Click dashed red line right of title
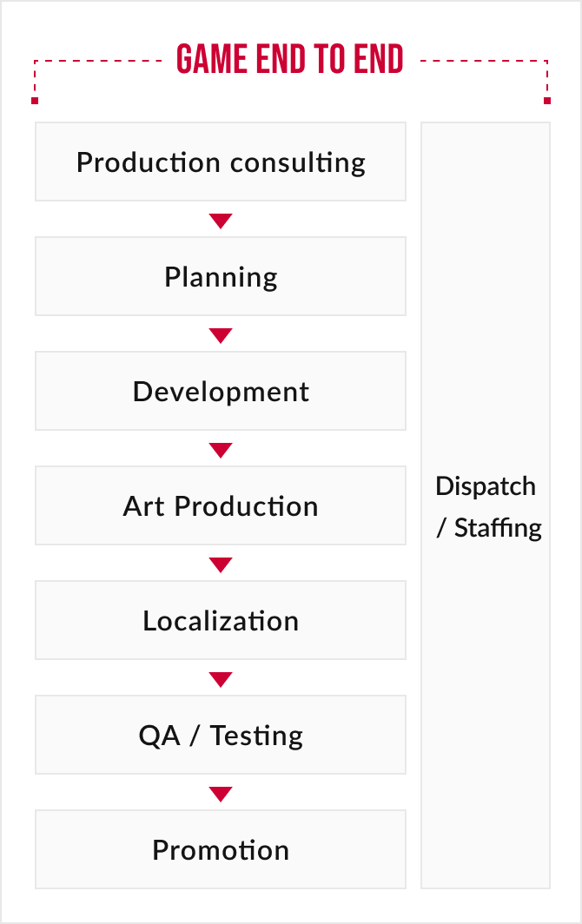582x924 pixels. (x=484, y=60)
